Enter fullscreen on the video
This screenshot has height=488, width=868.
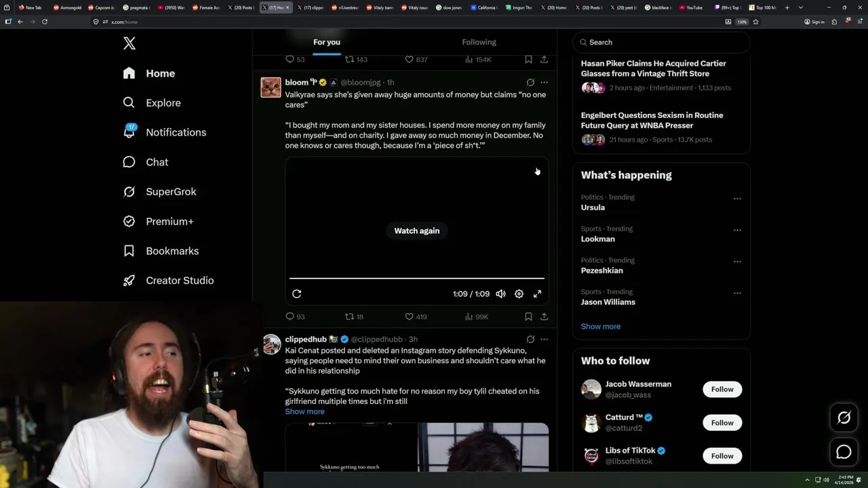(x=537, y=293)
